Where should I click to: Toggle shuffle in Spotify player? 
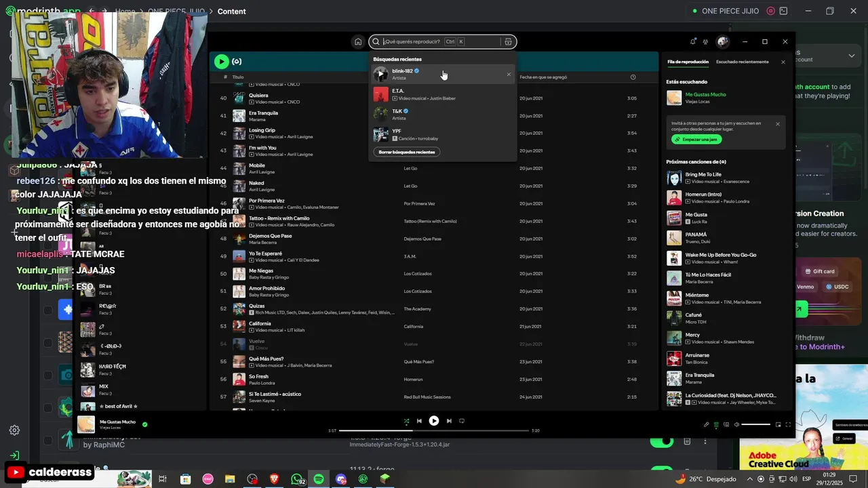pyautogui.click(x=406, y=421)
